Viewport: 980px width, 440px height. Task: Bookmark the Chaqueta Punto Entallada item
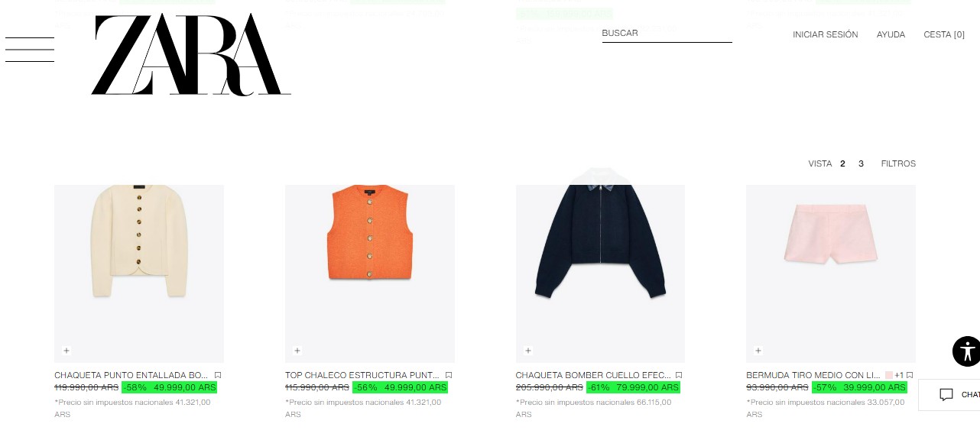tap(218, 375)
